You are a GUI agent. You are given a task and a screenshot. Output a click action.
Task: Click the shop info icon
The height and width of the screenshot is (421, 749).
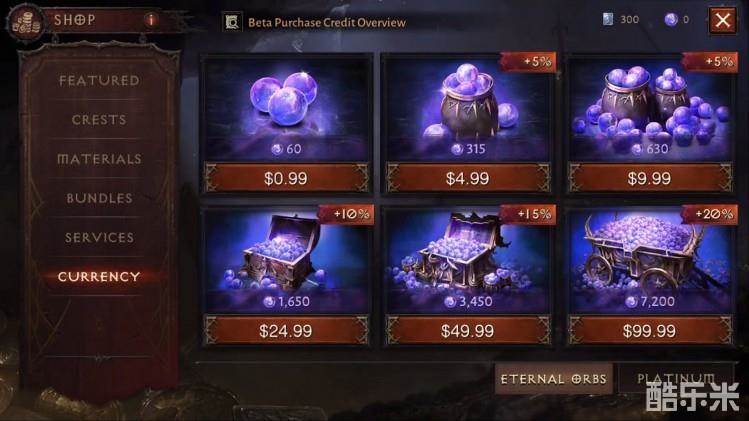point(151,20)
